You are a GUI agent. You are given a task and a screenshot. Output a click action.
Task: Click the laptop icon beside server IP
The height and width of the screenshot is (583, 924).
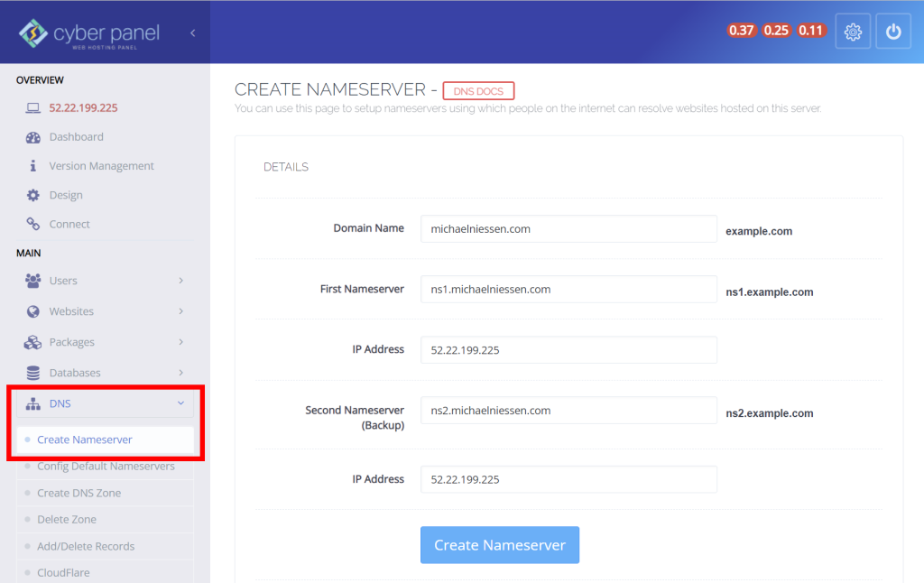click(x=33, y=108)
